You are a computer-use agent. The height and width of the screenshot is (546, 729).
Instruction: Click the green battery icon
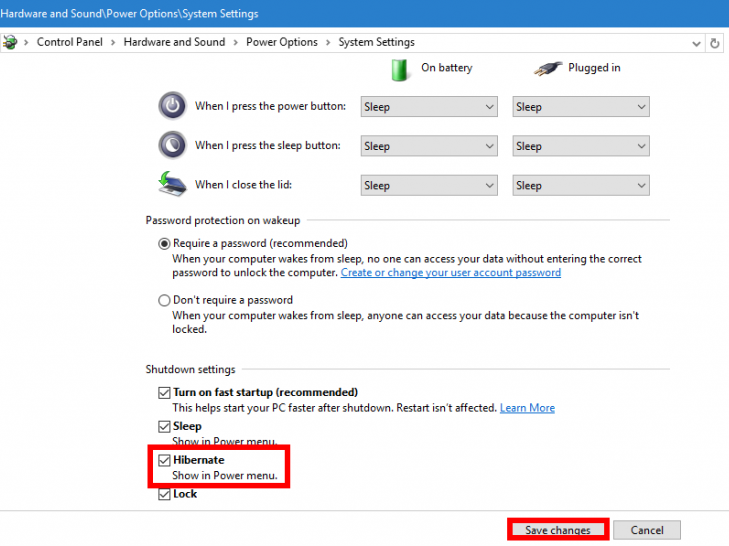[399, 70]
